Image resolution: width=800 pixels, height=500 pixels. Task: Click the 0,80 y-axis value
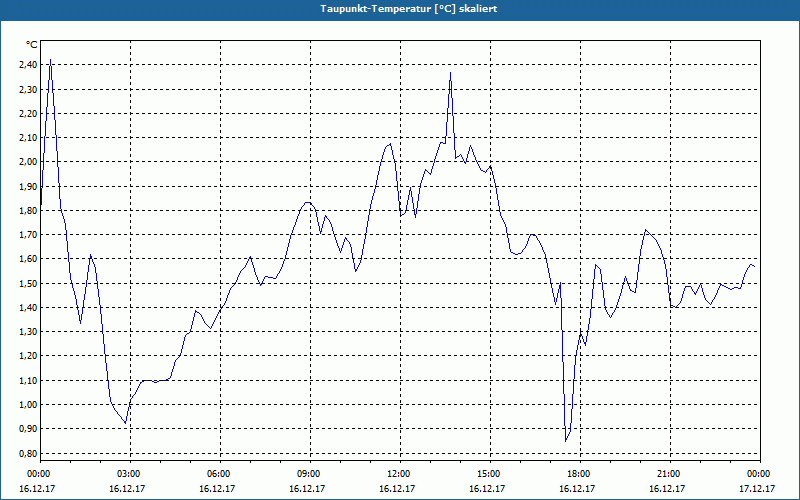29,453
